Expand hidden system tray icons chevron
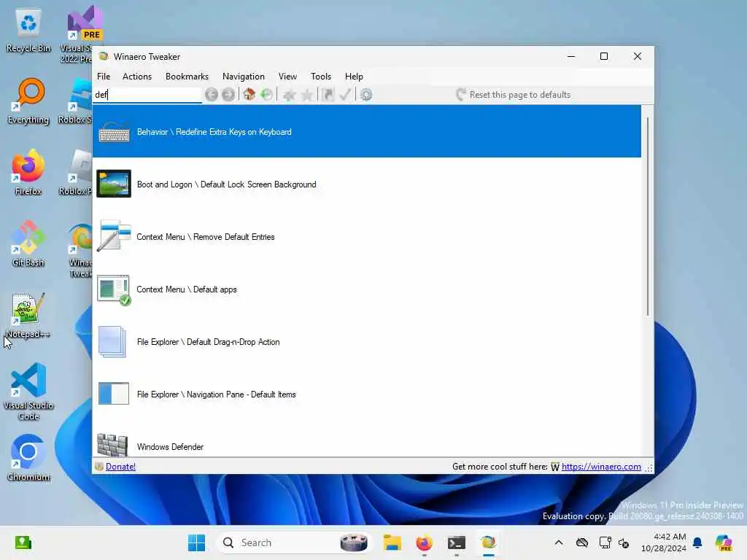 point(559,542)
